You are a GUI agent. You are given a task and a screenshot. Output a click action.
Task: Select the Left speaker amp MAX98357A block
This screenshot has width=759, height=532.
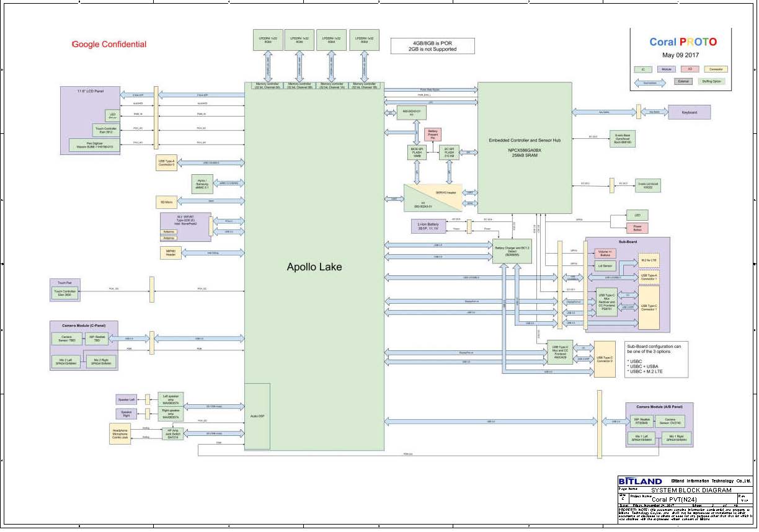click(x=171, y=399)
